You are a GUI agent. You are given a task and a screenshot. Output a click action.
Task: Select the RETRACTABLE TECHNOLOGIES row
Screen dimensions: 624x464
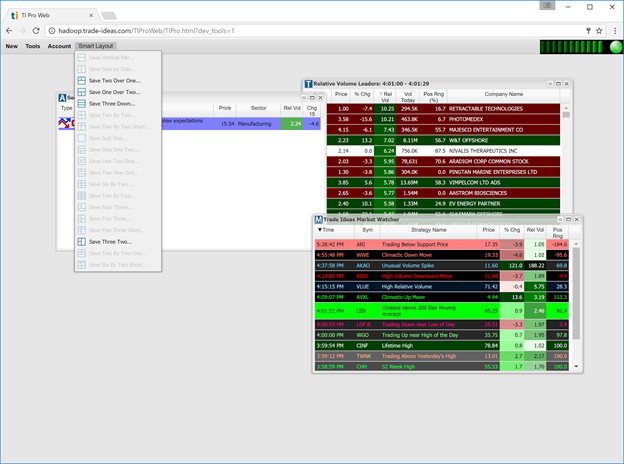tap(443, 109)
